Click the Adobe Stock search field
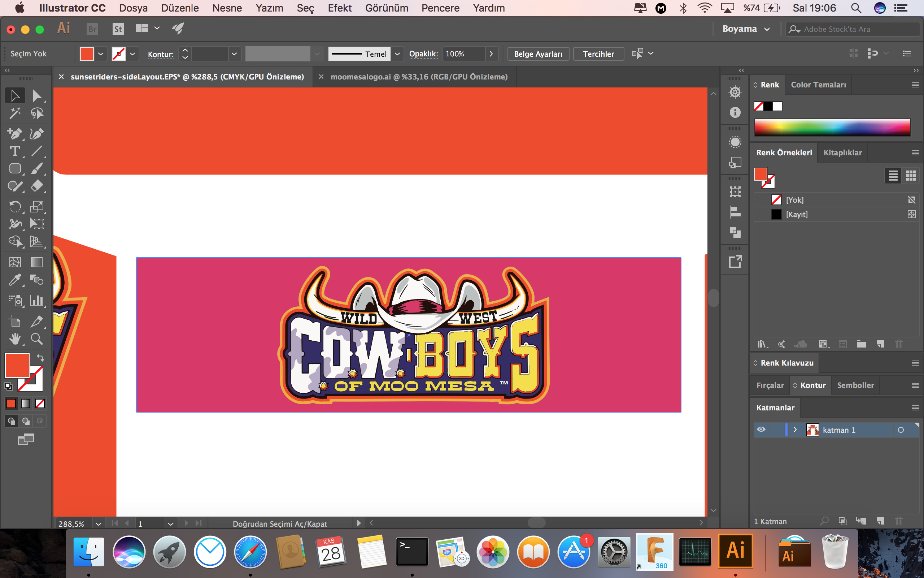This screenshot has width=924, height=578. (x=853, y=29)
